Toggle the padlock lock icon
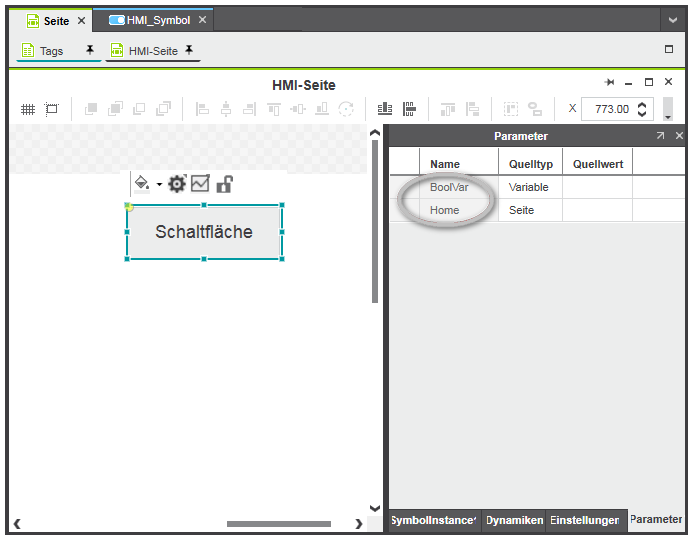Screen dimensions: 693x540 [224, 183]
